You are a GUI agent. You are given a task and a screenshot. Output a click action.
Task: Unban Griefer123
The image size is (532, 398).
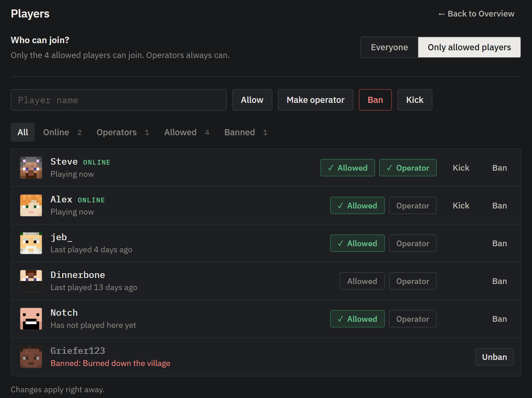point(494,357)
